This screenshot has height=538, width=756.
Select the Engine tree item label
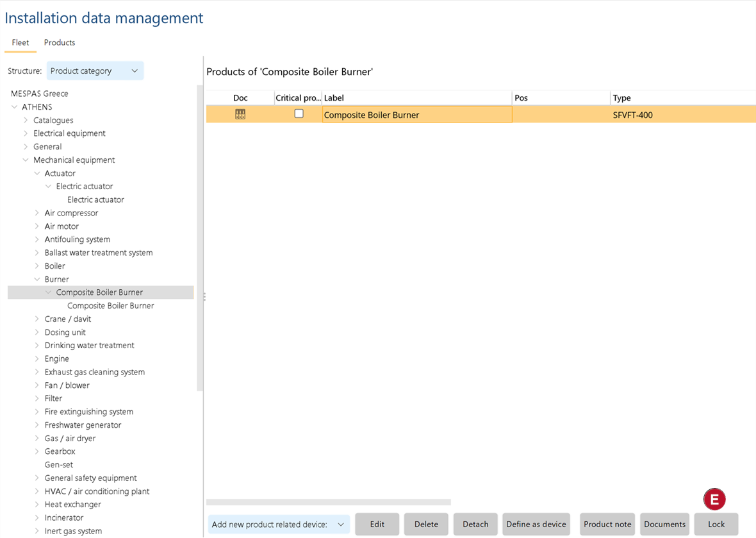click(x=56, y=359)
